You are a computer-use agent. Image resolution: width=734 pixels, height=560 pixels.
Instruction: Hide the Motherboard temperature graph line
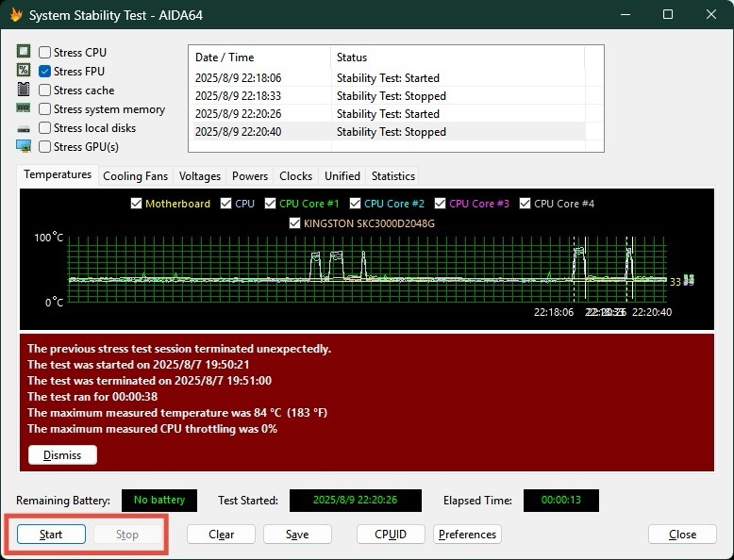tap(136, 204)
